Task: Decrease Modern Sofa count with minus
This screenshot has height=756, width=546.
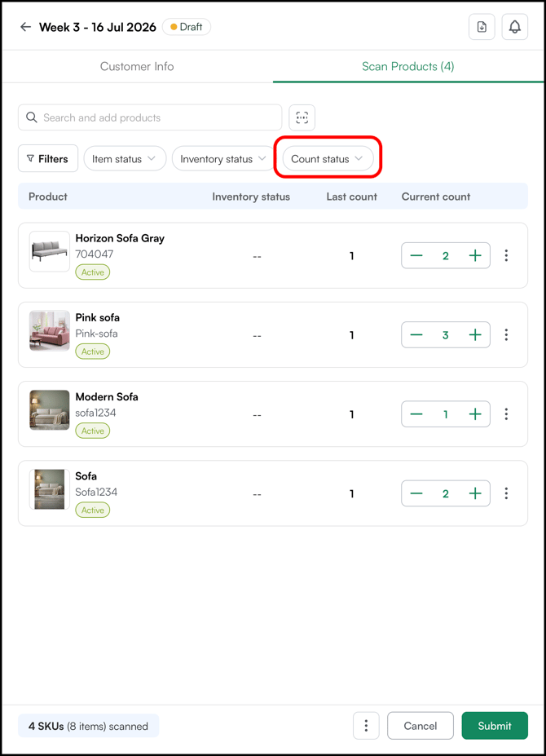Action: coord(416,413)
